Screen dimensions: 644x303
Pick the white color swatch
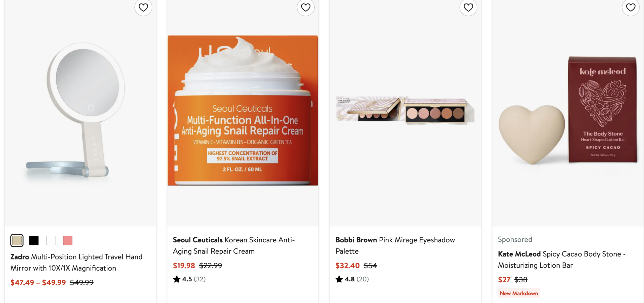point(51,240)
